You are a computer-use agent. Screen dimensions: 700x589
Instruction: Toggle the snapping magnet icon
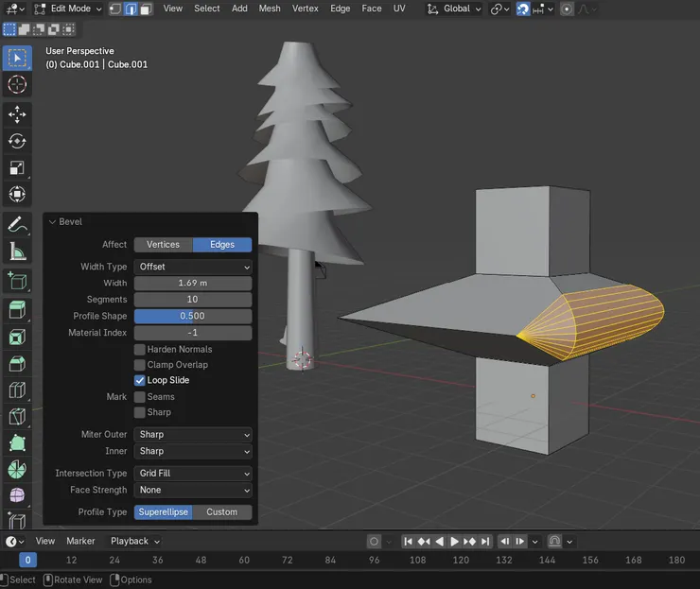point(522,9)
